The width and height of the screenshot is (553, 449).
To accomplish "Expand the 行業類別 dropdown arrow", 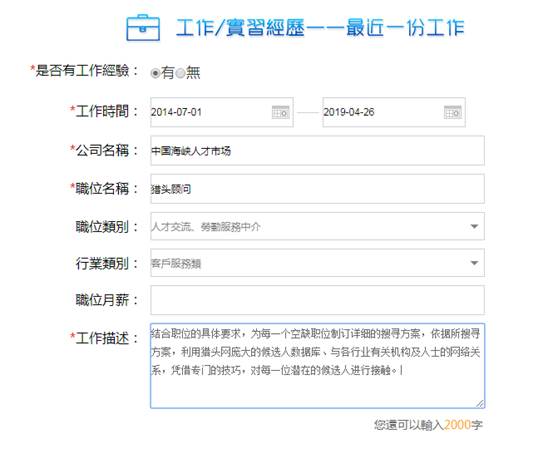I will pos(474,263).
